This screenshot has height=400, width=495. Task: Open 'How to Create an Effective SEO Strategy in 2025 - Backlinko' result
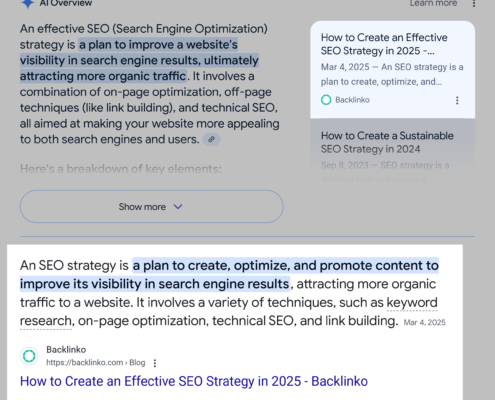click(x=194, y=381)
